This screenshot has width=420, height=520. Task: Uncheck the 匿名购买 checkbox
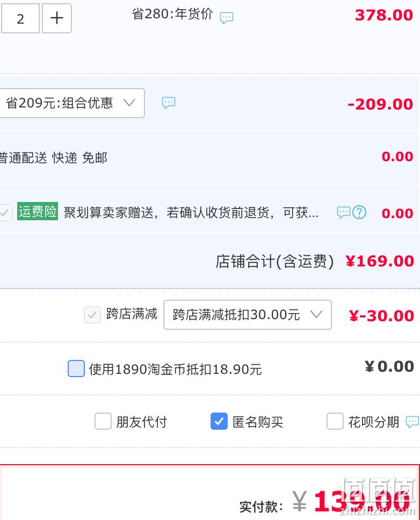pos(219,421)
